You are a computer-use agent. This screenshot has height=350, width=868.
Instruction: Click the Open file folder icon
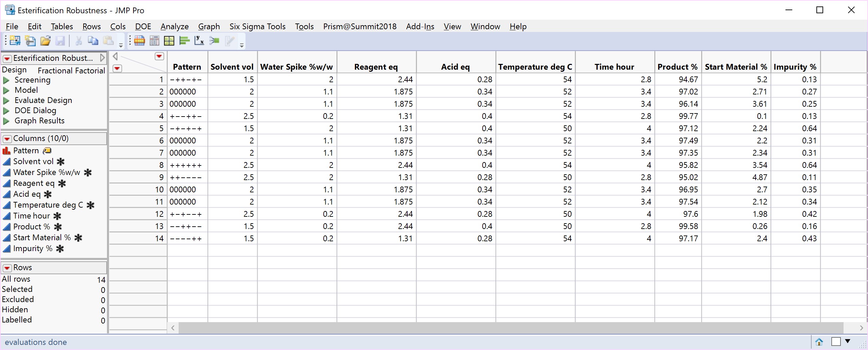(x=45, y=41)
